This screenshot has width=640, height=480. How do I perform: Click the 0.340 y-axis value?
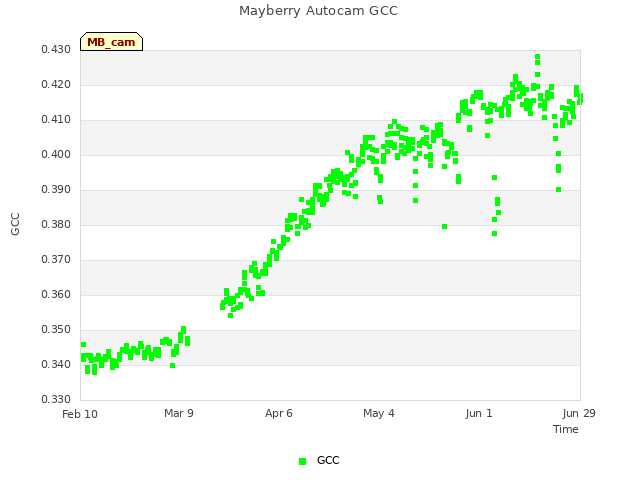tap(56, 364)
